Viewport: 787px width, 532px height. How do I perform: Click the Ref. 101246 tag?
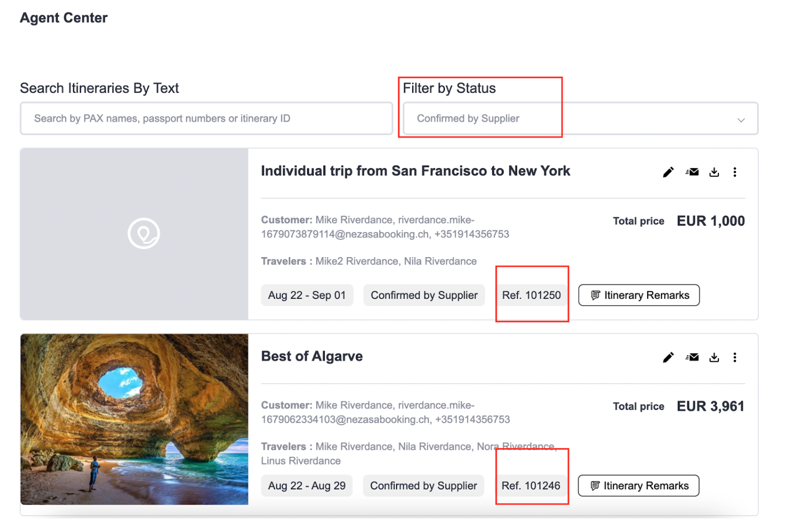click(531, 486)
